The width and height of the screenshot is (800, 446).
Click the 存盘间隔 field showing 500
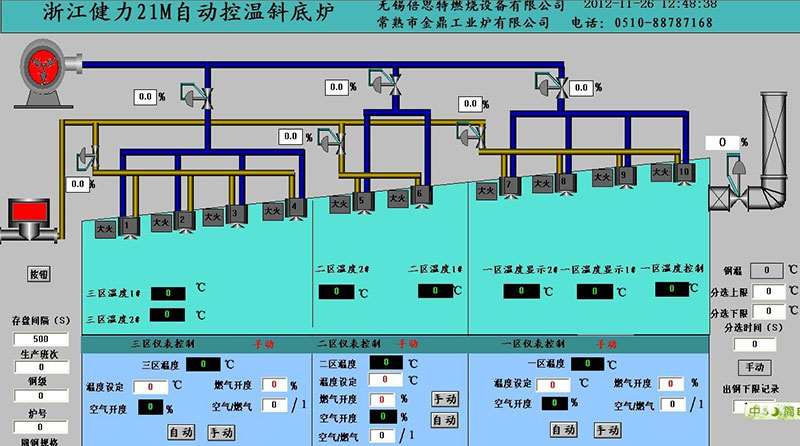click(x=27, y=339)
